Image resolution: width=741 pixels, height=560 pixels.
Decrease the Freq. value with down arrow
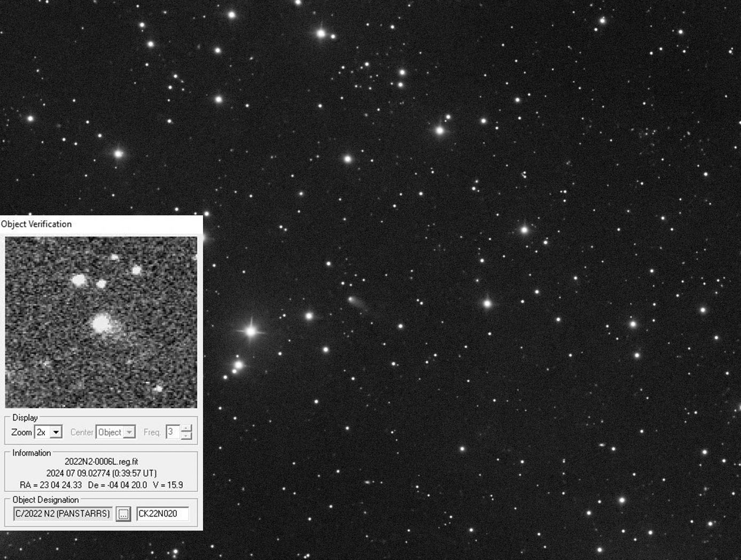point(186,435)
